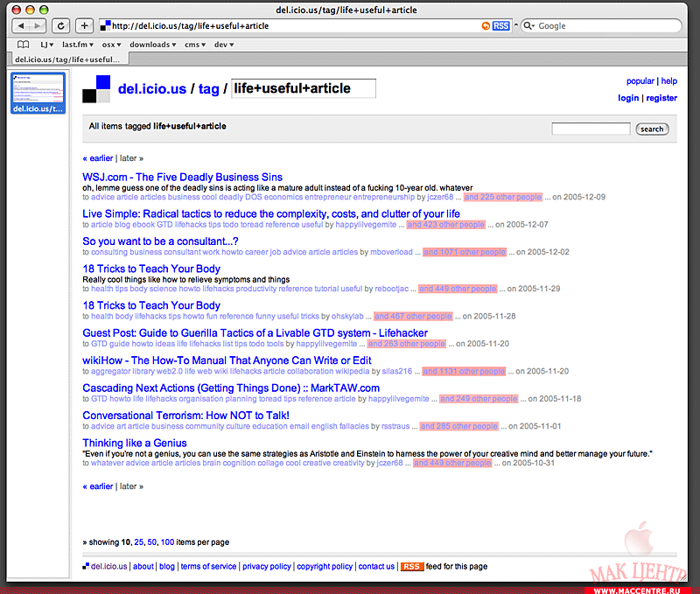Click 'and 225 other people'

[502, 197]
